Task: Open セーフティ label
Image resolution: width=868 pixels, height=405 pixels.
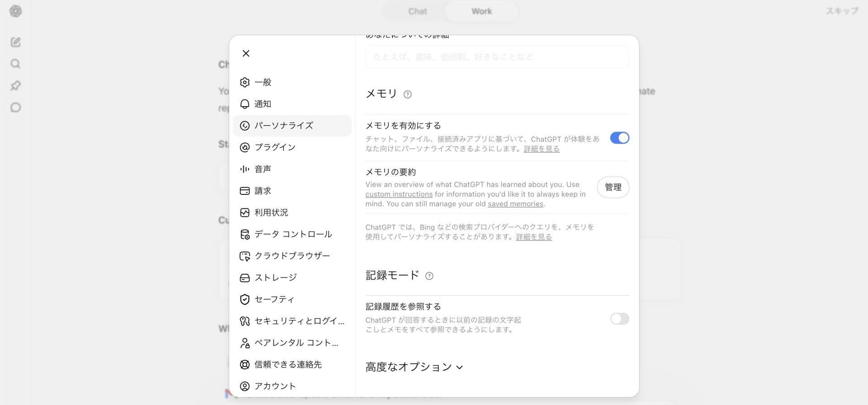Action: (x=274, y=299)
